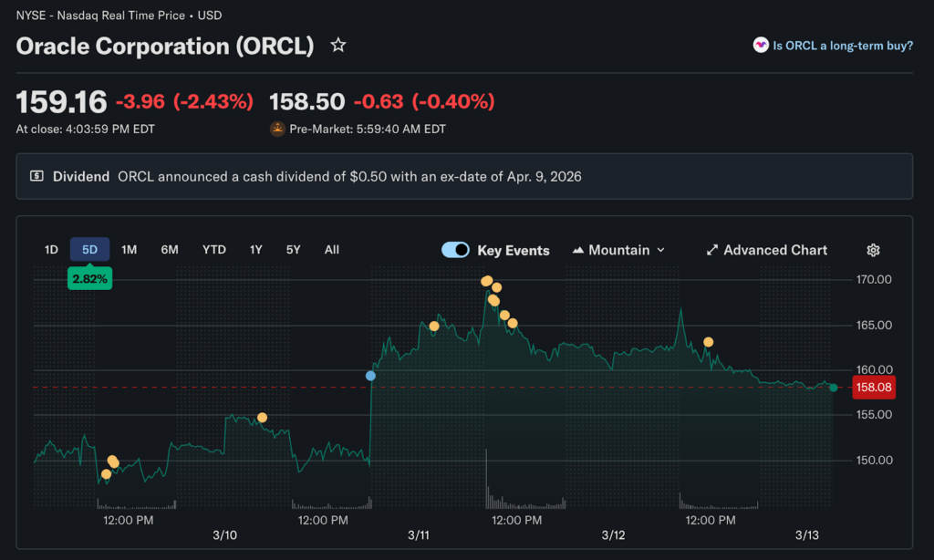Select the 1D time range

[x=51, y=249]
